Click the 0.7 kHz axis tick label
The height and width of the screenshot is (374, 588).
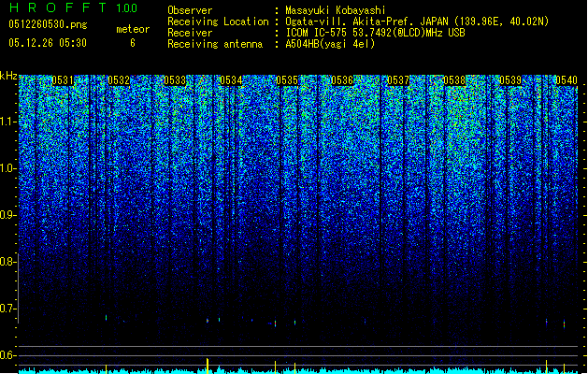[7, 309]
